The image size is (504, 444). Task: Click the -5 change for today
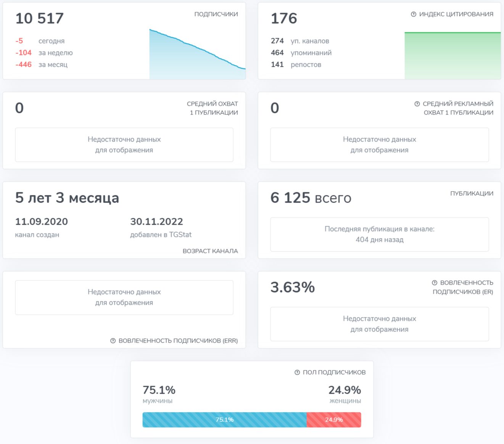point(19,41)
